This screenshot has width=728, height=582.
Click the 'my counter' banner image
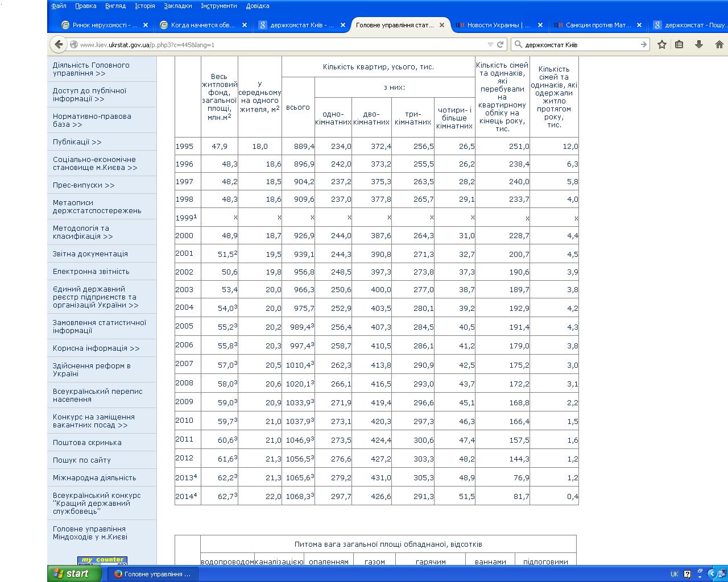coord(102,560)
